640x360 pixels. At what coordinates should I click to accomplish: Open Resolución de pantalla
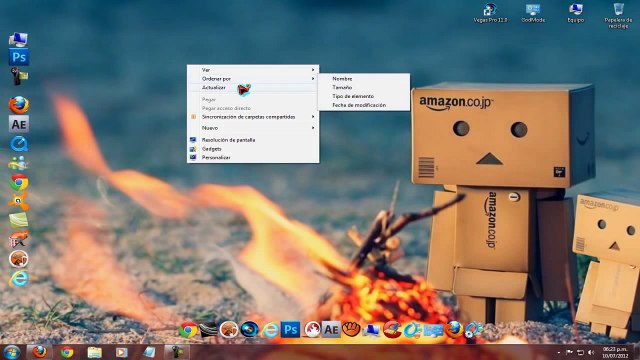coord(253,140)
